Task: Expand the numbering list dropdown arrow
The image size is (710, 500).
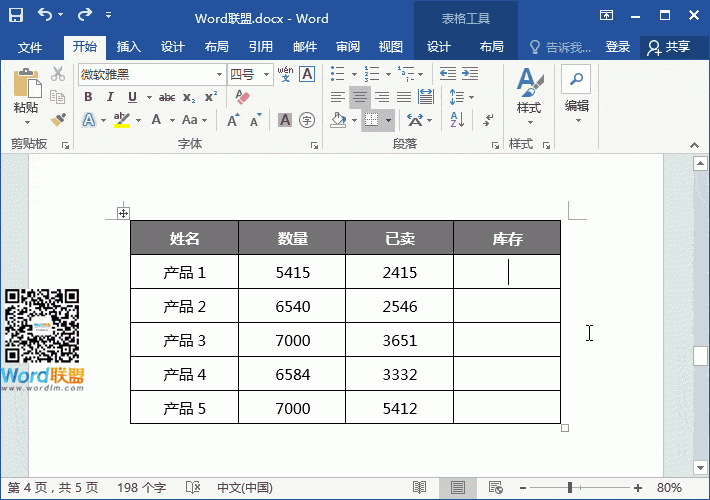Action: pos(388,74)
